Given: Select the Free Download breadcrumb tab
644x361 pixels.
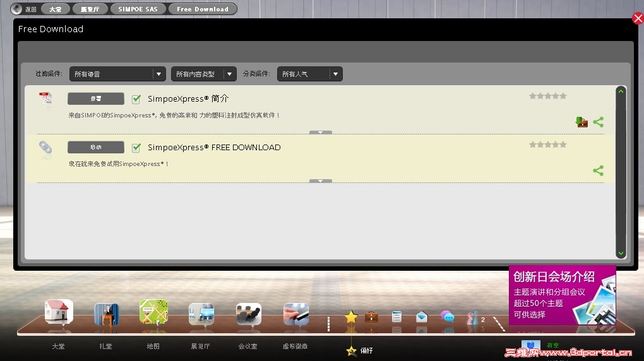Looking at the screenshot, I should tap(203, 9).
